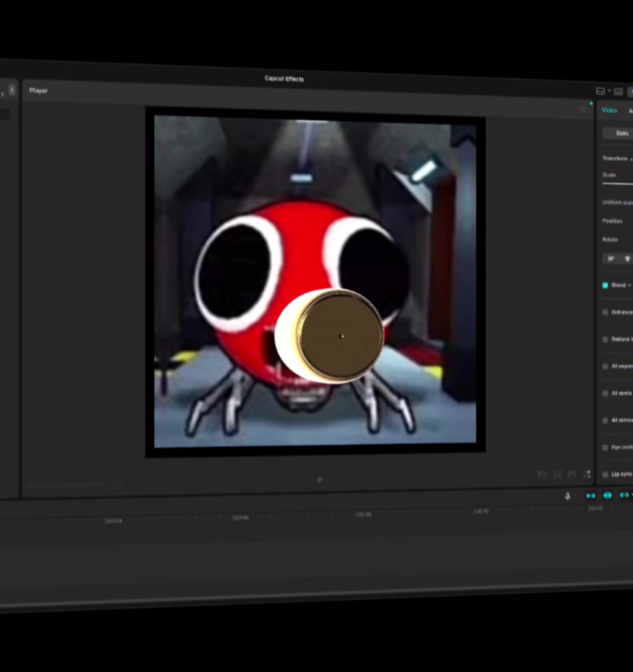The image size is (633, 672).
Task: Enable the Enhance checkbox
Action: 605,312
